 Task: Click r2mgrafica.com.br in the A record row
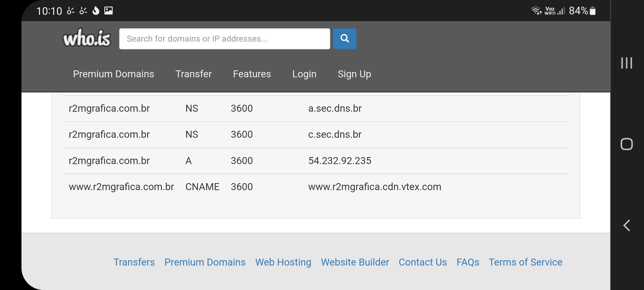click(109, 161)
